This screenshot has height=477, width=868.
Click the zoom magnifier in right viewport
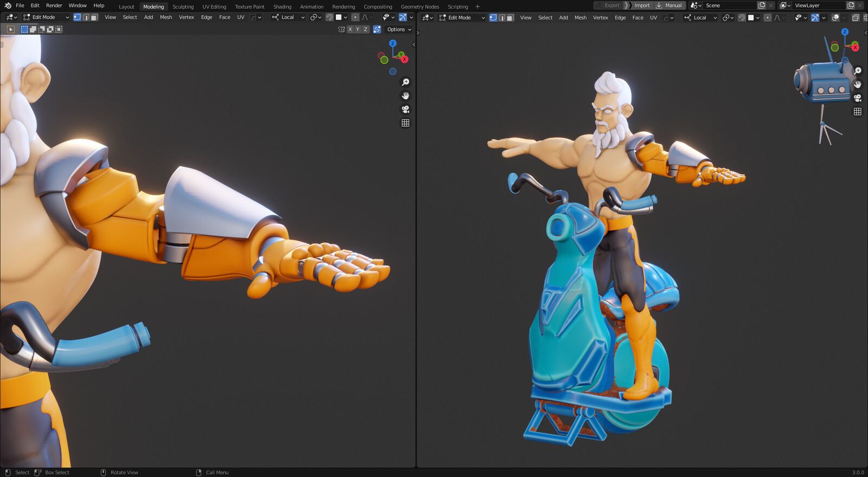pos(858,71)
